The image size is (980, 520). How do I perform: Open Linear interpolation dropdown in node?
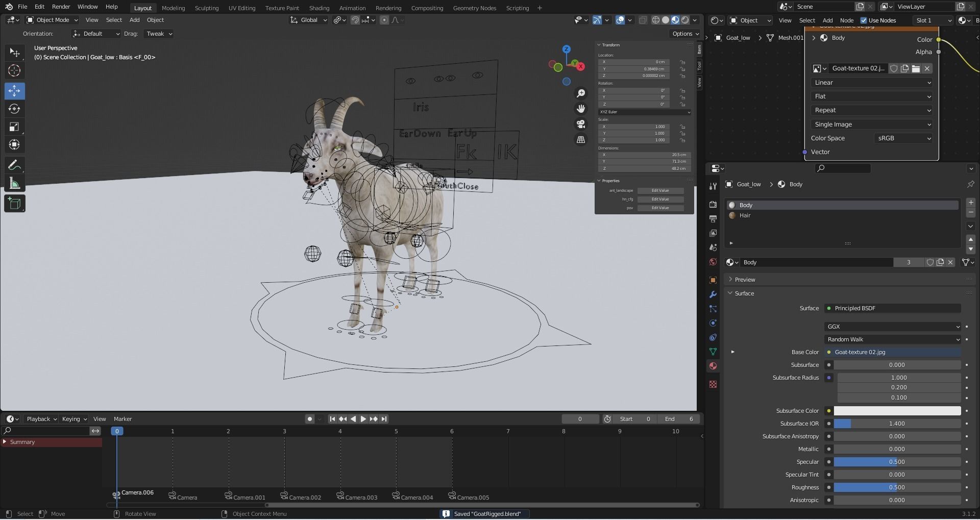(872, 83)
